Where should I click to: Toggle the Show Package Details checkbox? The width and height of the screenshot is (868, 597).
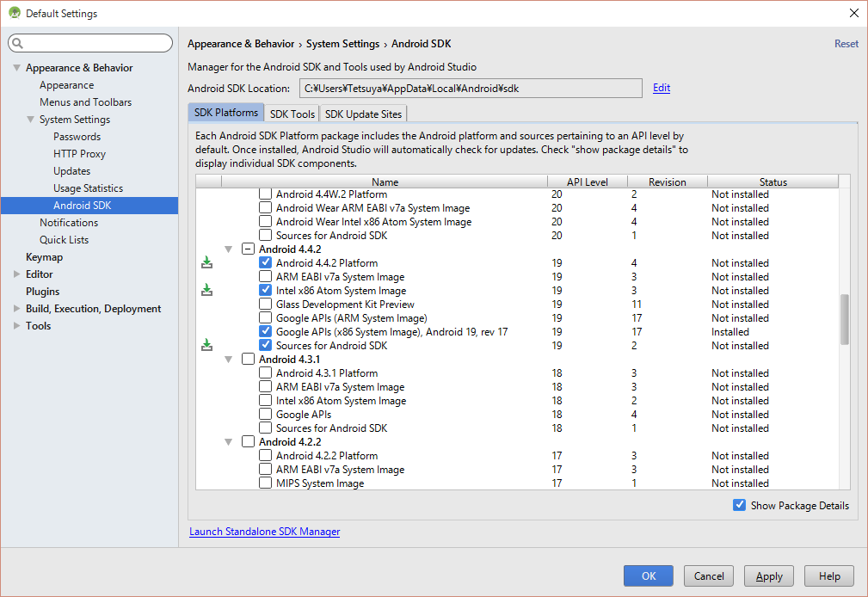[x=739, y=505]
